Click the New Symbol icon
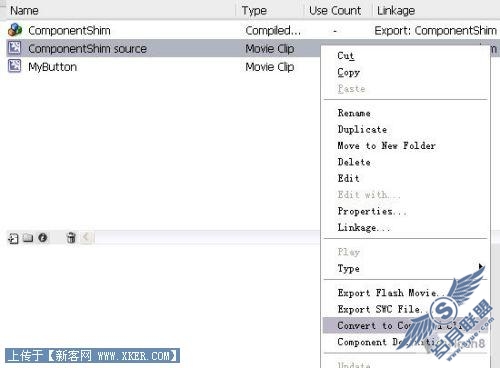500x368 pixels. click(13, 238)
